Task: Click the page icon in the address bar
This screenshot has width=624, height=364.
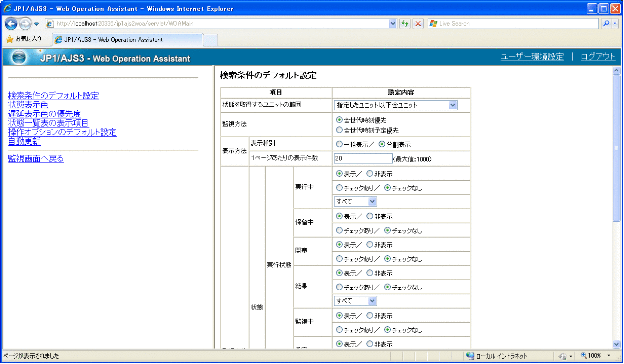Action: (50, 24)
